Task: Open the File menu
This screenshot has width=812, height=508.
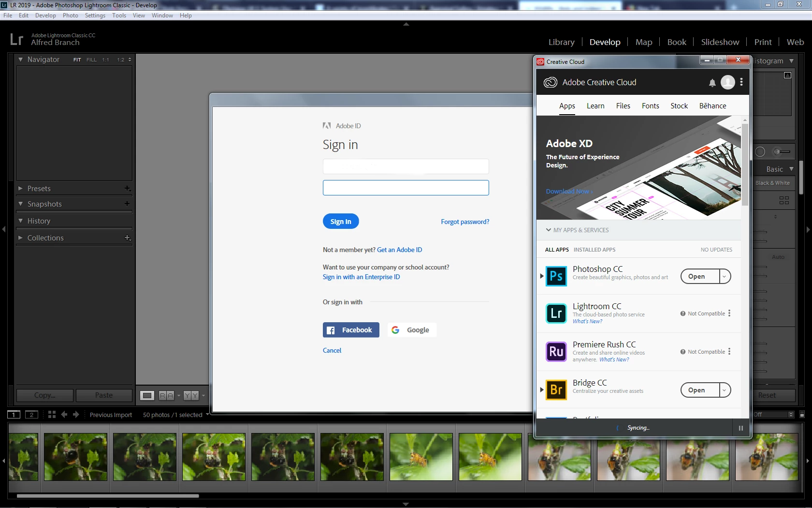Action: [x=8, y=15]
